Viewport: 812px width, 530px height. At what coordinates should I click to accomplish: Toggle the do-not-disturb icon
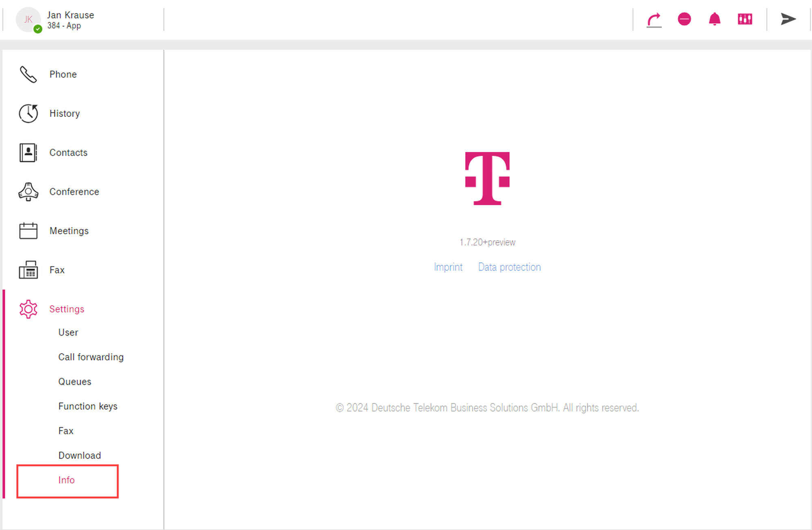point(684,19)
